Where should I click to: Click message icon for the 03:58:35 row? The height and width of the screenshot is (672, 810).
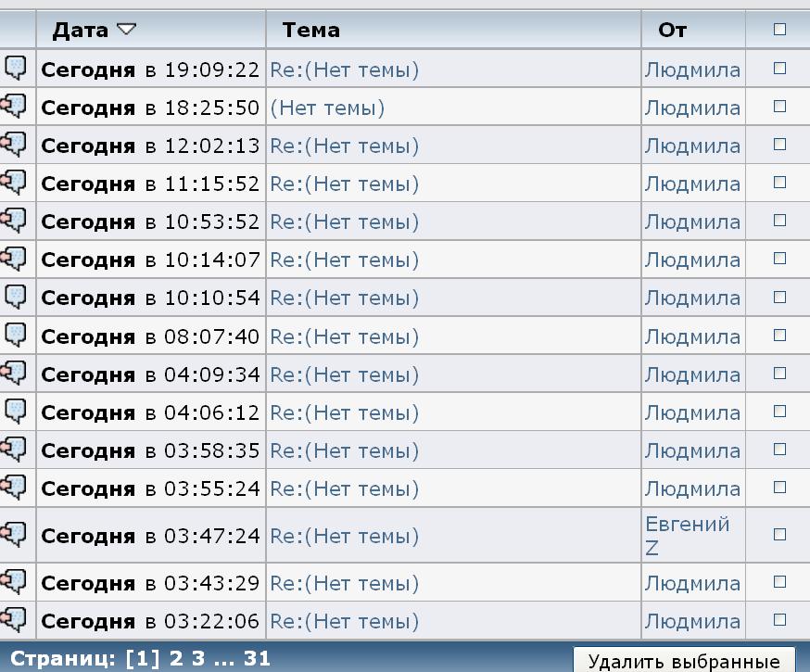13,450
